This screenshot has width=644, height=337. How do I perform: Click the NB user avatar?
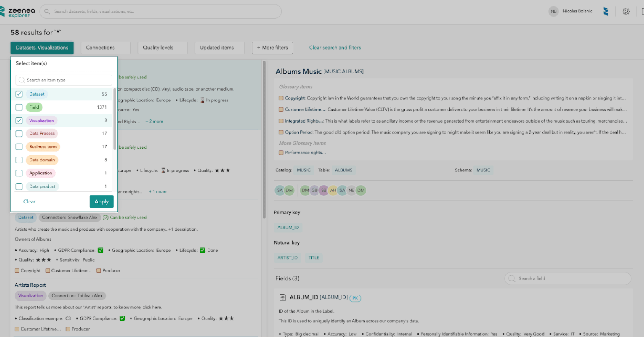(553, 11)
